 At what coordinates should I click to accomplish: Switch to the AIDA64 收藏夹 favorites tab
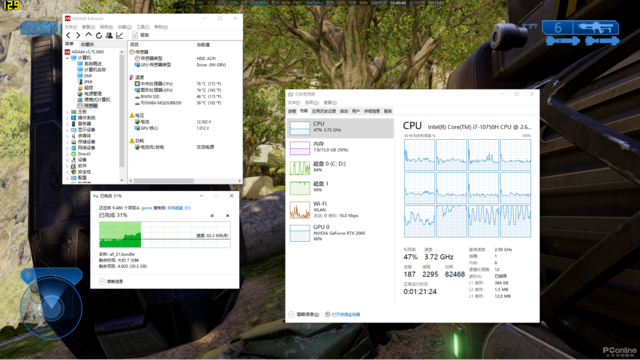(87, 44)
